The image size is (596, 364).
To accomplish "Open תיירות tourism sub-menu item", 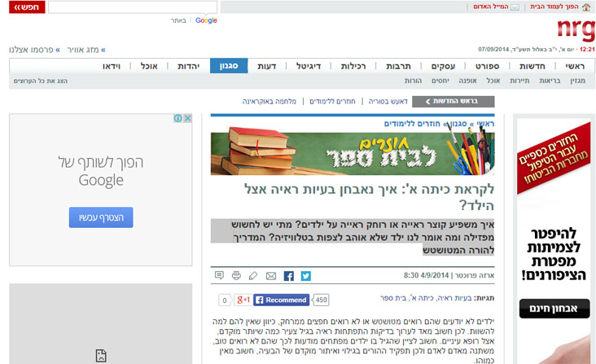I will [x=519, y=81].
